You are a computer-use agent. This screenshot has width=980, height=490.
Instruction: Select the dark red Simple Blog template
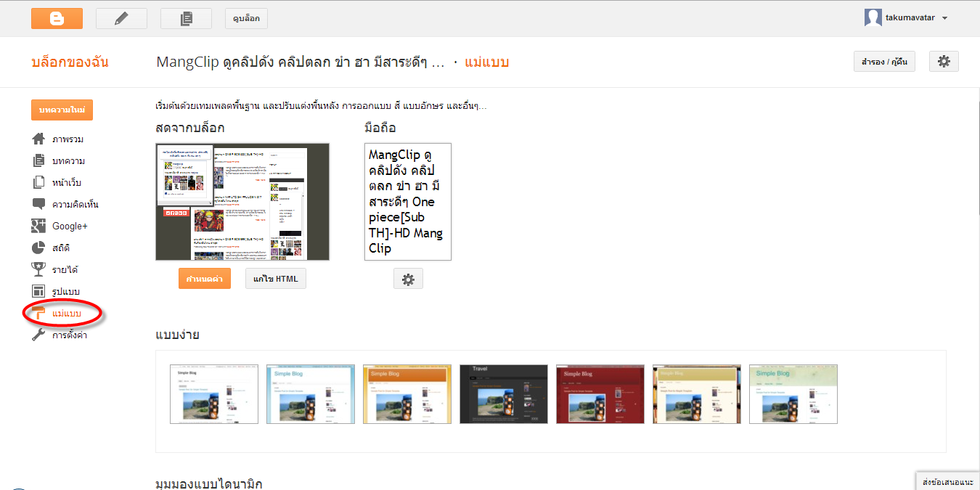[x=600, y=394]
